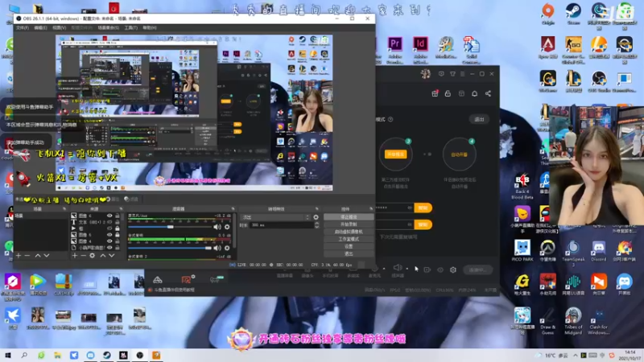
Task: Click the 开始录制 button in OBS
Action: pos(349,224)
